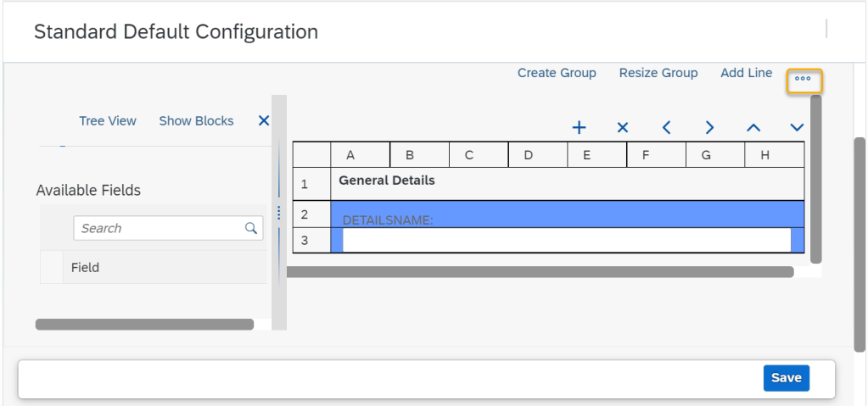Open the three-dot overflow menu
868x406 pixels.
804,80
